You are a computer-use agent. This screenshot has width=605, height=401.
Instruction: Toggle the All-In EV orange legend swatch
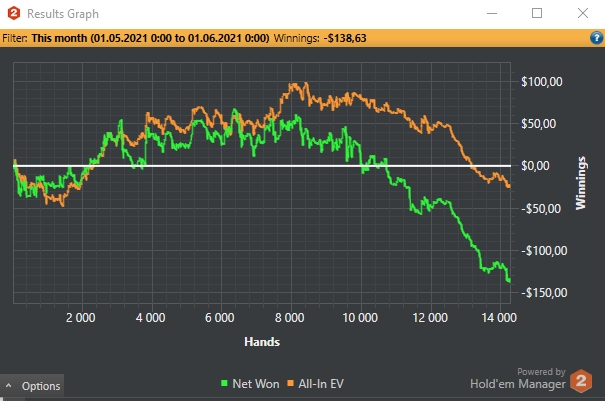click(x=291, y=383)
